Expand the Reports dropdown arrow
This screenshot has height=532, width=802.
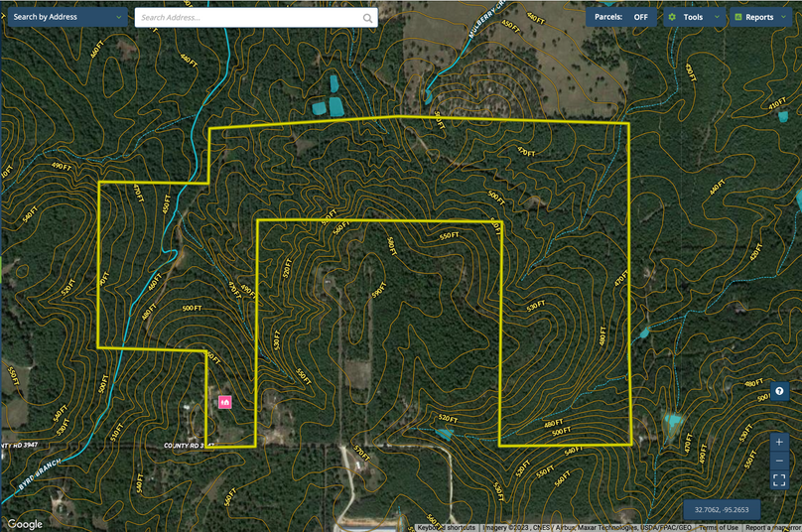784,17
